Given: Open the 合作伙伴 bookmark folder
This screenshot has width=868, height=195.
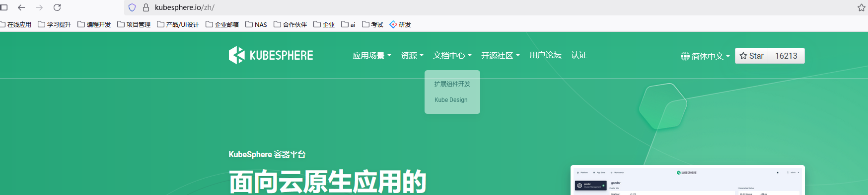Looking at the screenshot, I should pos(290,24).
